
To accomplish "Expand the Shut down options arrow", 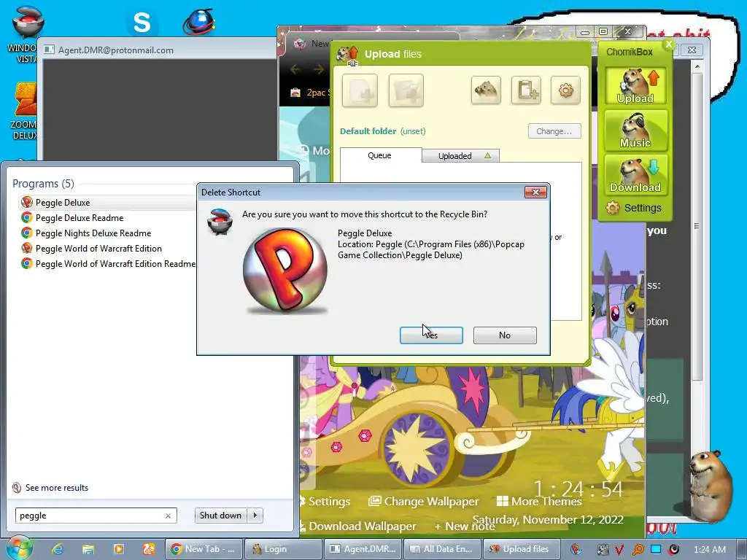I will point(255,516).
